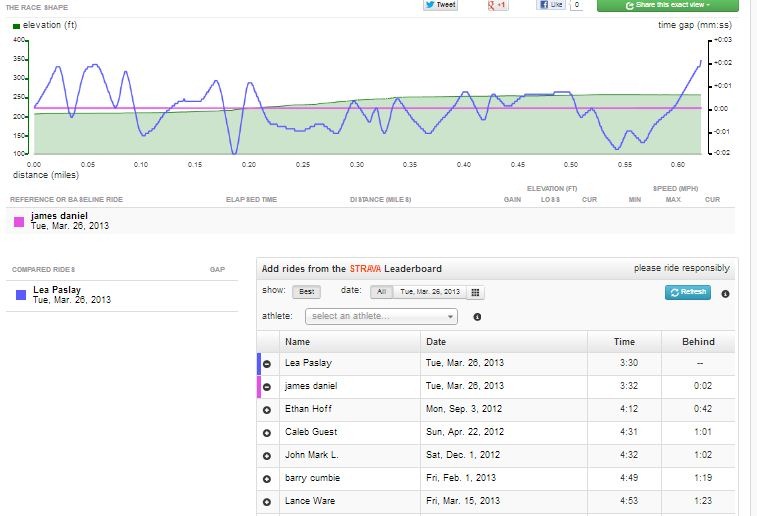Click the please ride responsibly text
Image resolution: width=757 pixels, height=516 pixels.
(682, 268)
